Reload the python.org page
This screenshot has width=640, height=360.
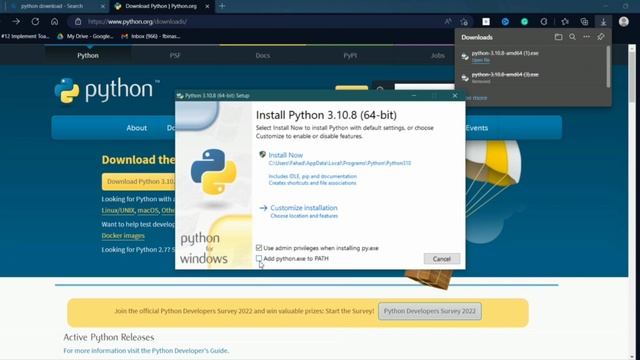pos(35,21)
